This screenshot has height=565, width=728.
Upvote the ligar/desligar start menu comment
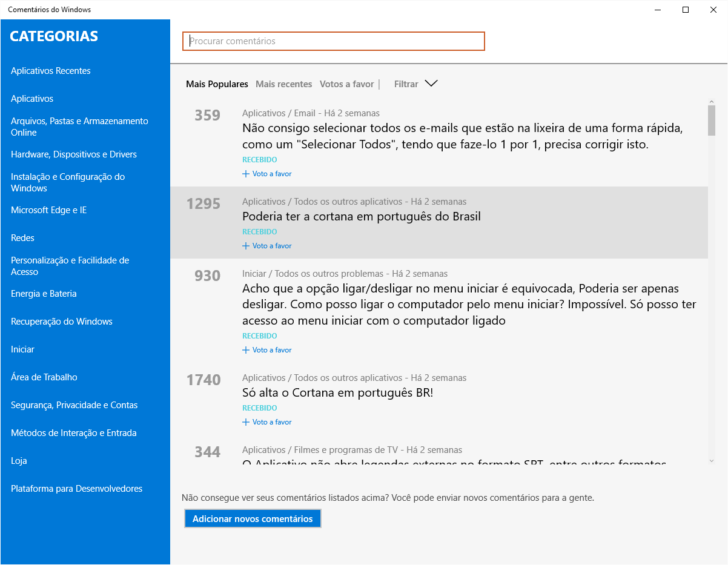pos(267,350)
